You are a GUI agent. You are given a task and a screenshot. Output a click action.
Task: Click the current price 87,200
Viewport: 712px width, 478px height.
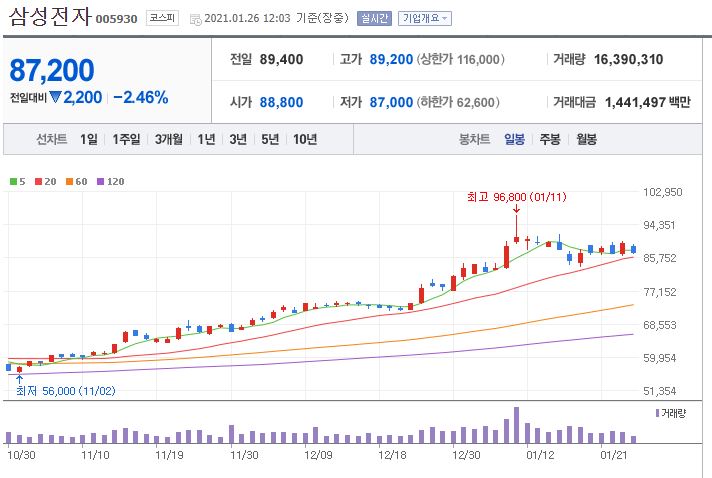[x=52, y=70]
